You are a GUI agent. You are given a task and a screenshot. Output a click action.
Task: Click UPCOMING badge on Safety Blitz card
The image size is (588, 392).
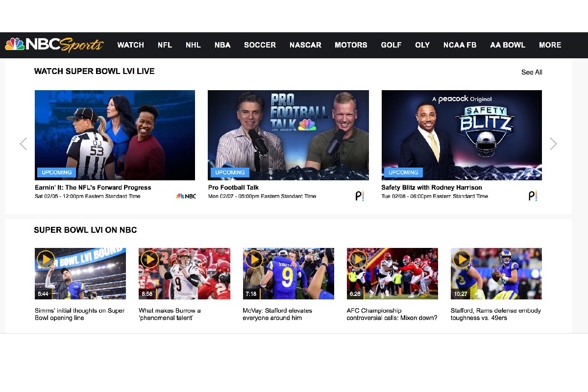(403, 172)
